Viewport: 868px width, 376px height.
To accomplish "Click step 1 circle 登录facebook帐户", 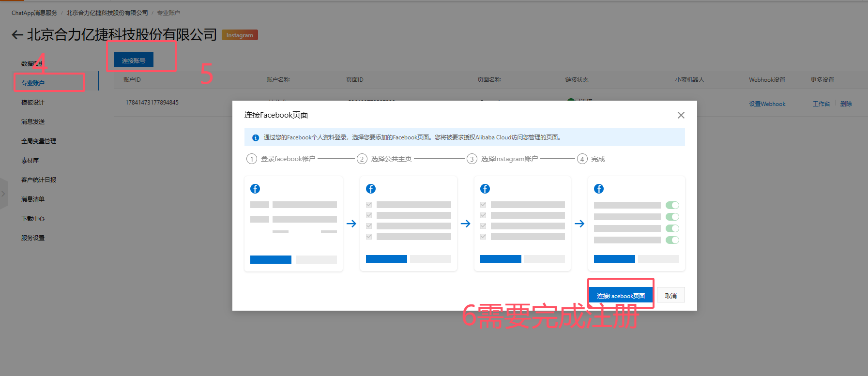I will pyautogui.click(x=252, y=159).
